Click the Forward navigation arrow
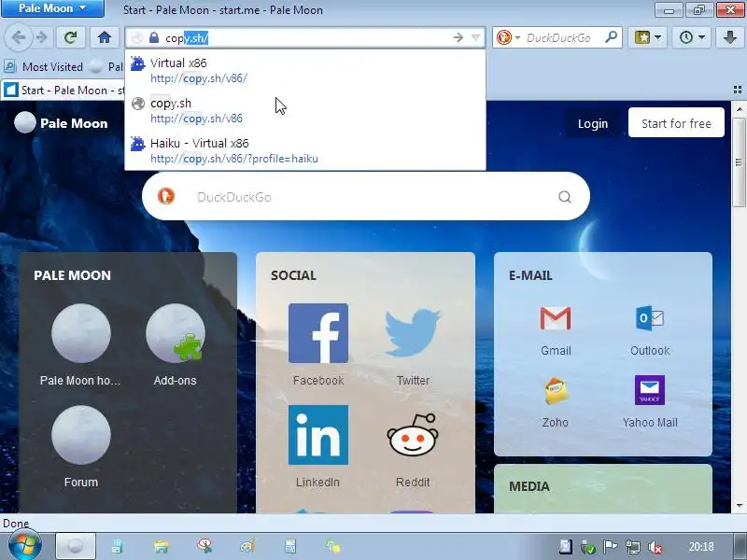747x560 pixels. 42,37
